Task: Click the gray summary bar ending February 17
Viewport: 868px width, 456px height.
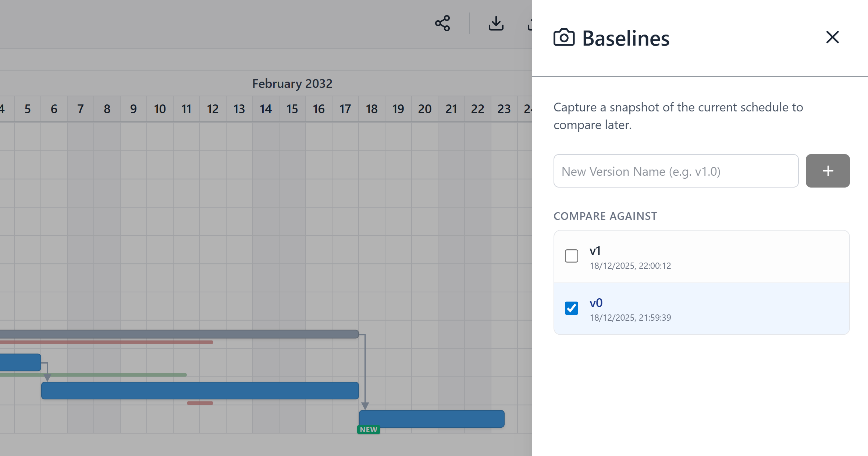Action: (184, 334)
